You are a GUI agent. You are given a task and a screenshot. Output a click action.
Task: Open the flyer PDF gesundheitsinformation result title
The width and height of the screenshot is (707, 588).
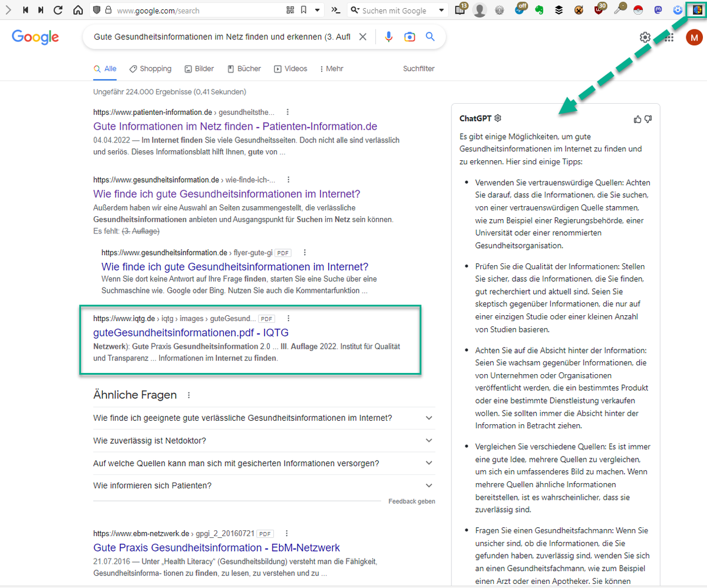pyautogui.click(x=235, y=267)
